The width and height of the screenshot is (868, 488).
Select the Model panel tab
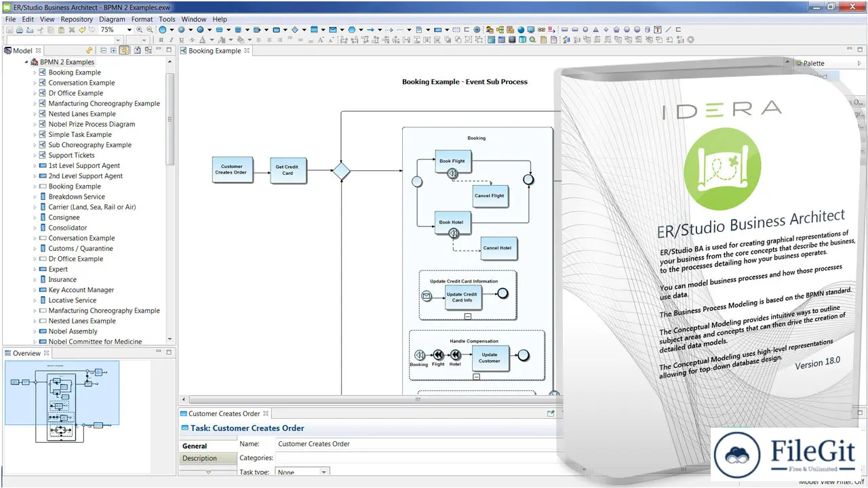(x=22, y=51)
